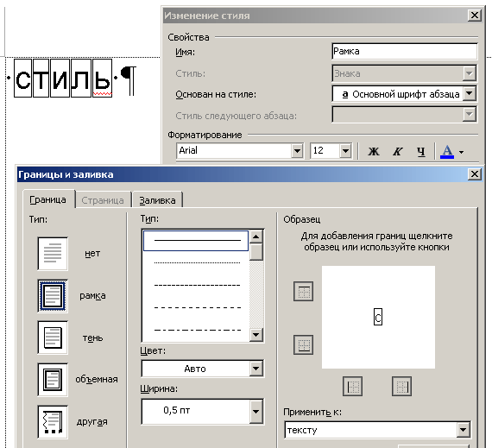Switch to the Заливка tab

click(x=157, y=200)
